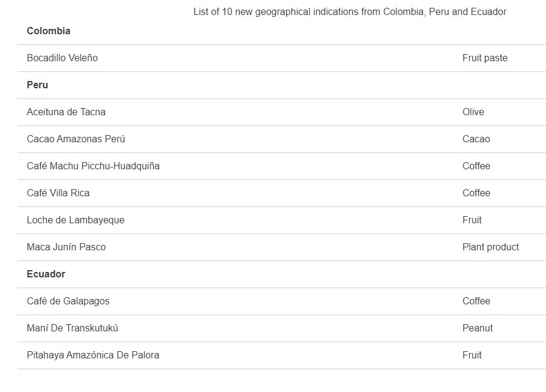Click the Plant product cell
This screenshot has height=392, width=546.
(491, 247)
